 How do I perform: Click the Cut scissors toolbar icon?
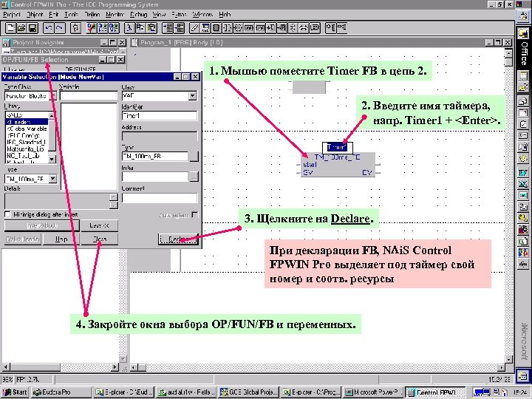coord(129,28)
